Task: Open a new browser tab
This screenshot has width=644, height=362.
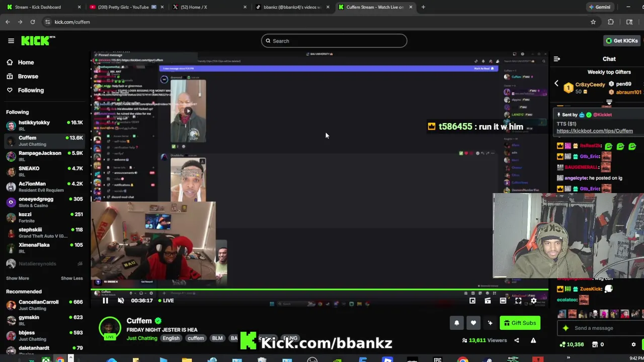Action: 423,7
